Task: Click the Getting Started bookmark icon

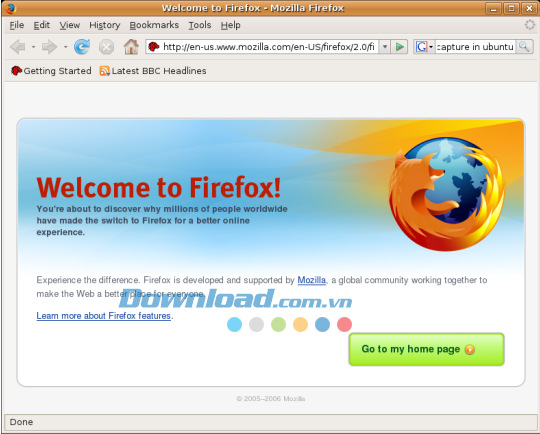Action: (16, 71)
